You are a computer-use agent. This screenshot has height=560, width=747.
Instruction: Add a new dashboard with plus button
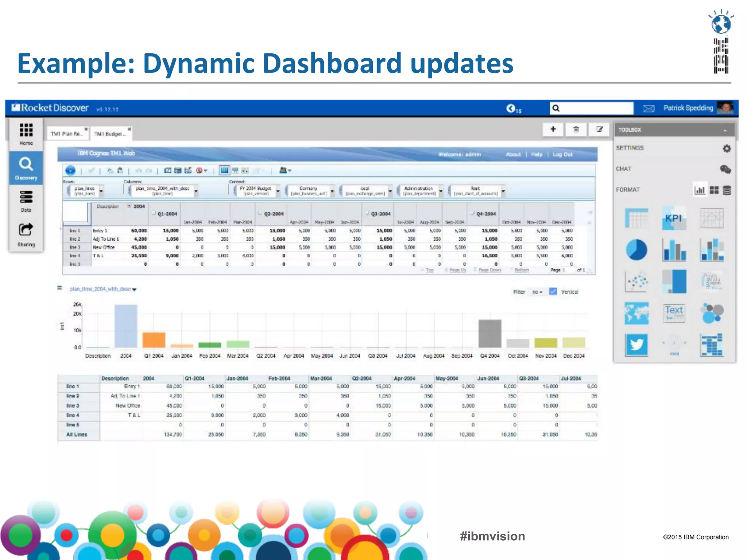[553, 129]
